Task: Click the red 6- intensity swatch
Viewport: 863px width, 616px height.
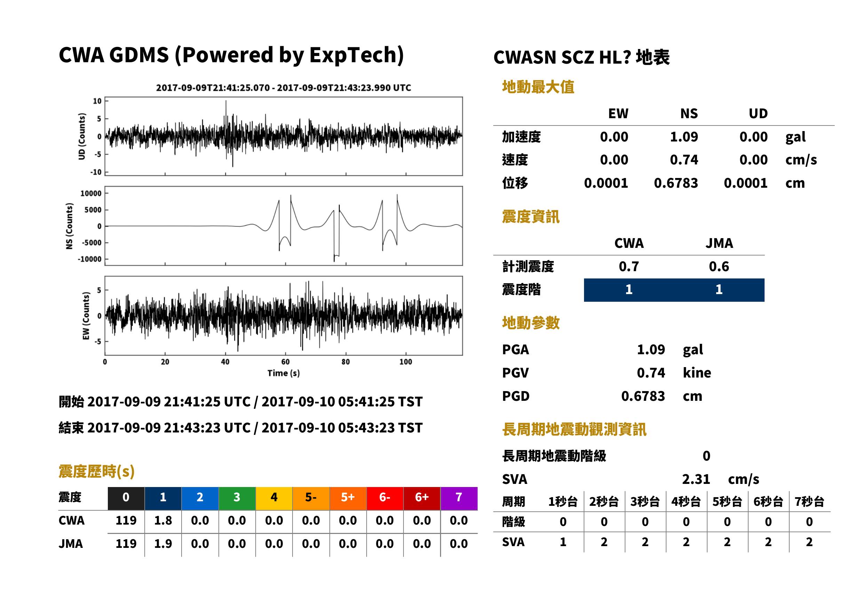Action: tap(385, 499)
